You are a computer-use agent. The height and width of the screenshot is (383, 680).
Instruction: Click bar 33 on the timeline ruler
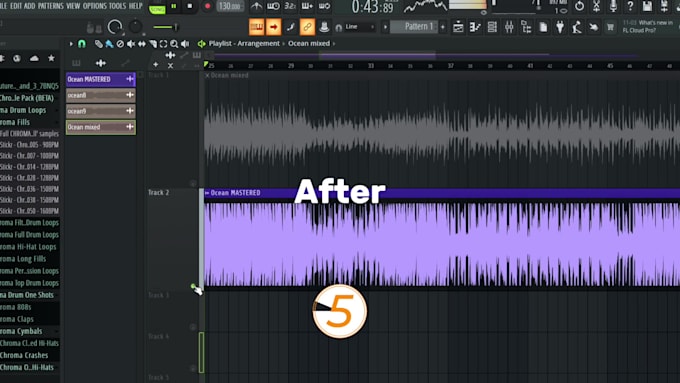[371, 65]
